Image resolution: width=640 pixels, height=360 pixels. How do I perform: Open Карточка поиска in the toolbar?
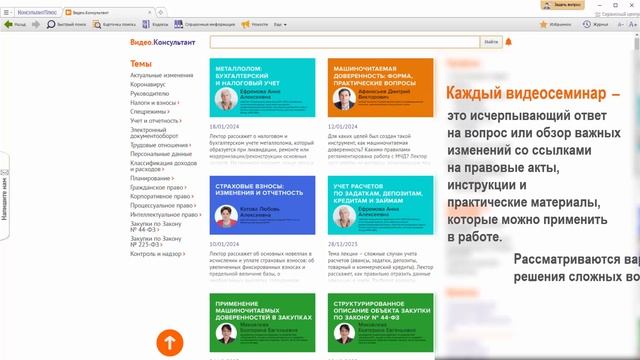114,24
